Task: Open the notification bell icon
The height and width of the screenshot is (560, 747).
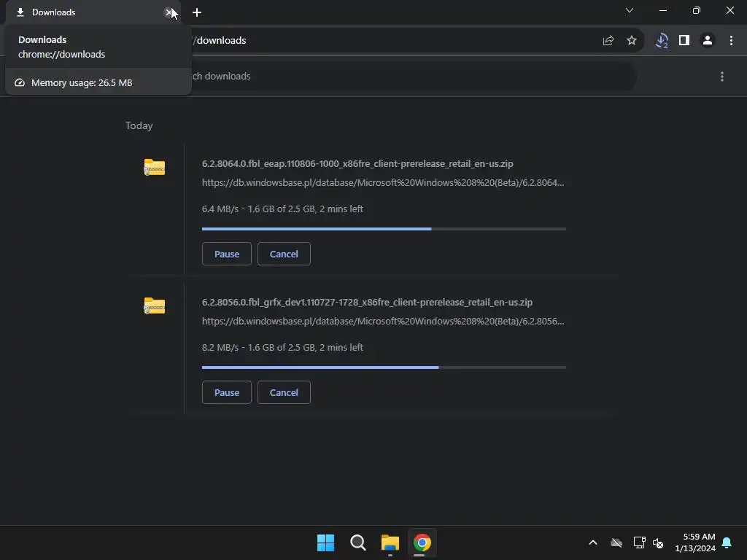Action: point(727,542)
